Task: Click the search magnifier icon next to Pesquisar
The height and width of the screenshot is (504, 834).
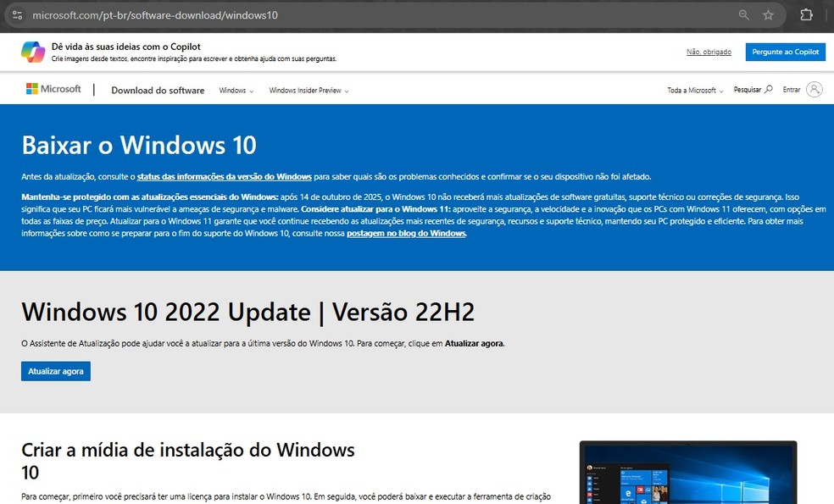Action: coord(769,89)
